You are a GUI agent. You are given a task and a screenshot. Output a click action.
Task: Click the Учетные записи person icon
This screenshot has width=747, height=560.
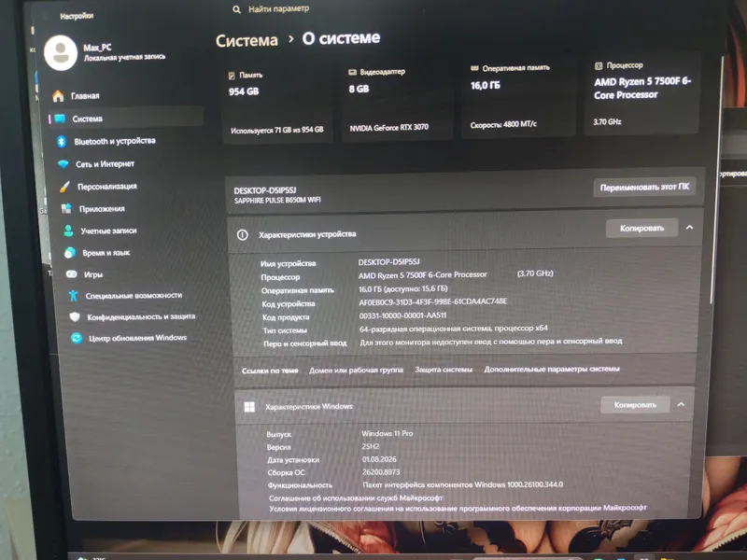click(x=68, y=231)
